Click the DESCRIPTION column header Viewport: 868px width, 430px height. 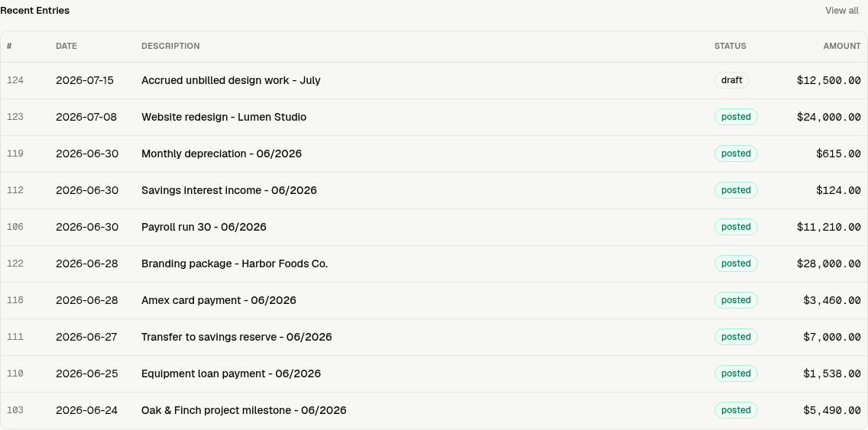(170, 46)
